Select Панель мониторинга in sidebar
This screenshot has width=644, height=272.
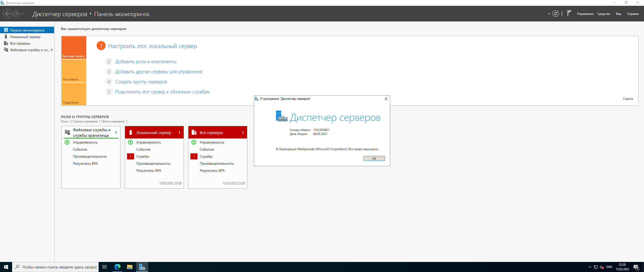[x=27, y=30]
